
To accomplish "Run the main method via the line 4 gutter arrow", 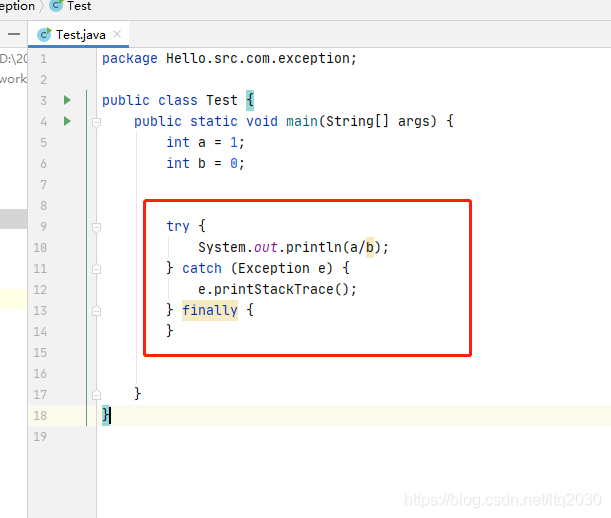I will [67, 121].
